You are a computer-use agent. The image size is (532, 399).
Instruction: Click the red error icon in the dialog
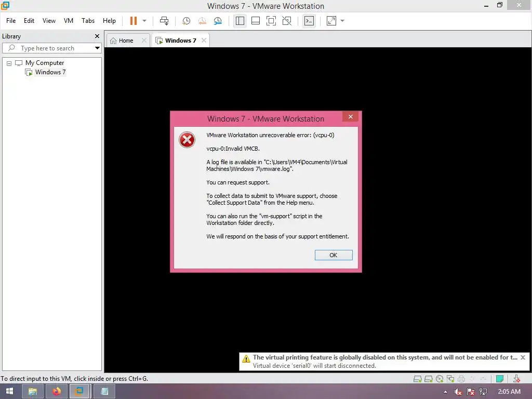point(187,140)
